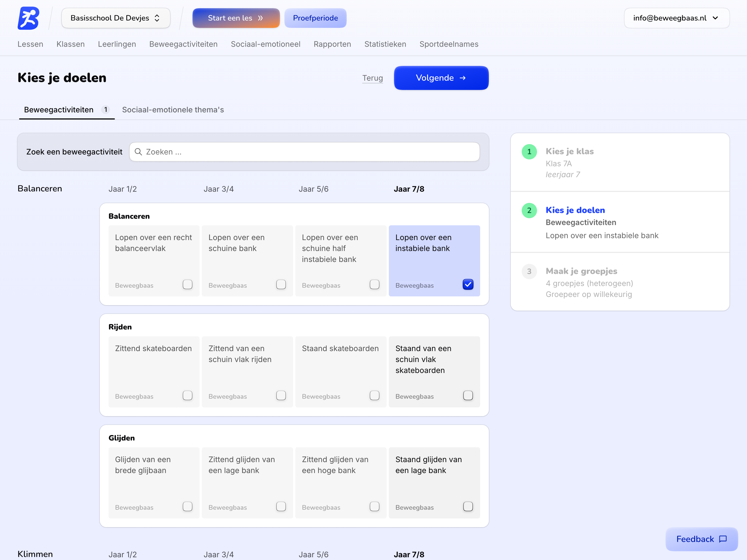Click the Feedback chat bubble icon

pos(723,539)
